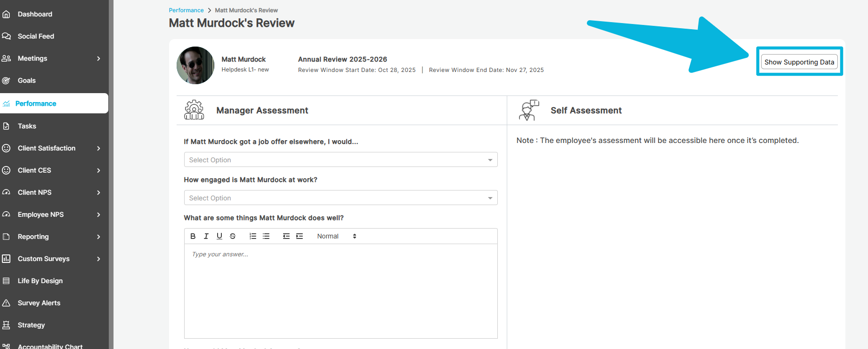Screen dimensions: 868x349
Task: Click the Manager Assessment heading
Action: click(x=262, y=111)
